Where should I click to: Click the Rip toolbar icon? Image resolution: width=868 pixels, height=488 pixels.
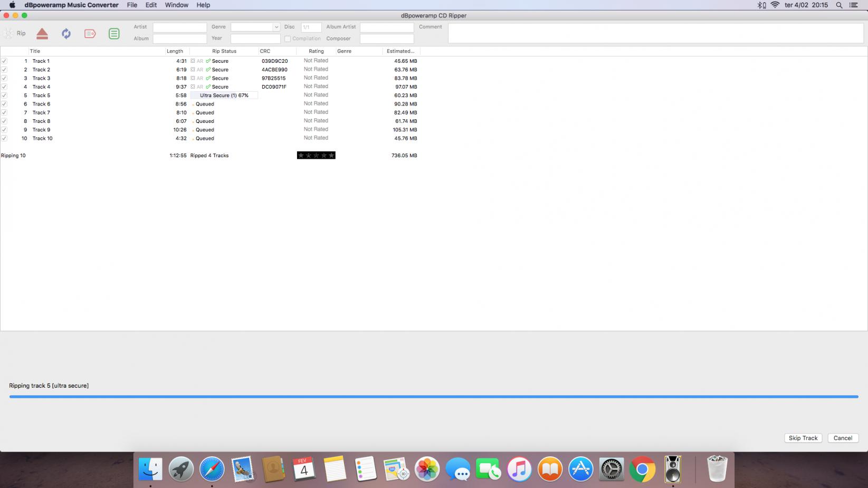pyautogui.click(x=15, y=34)
